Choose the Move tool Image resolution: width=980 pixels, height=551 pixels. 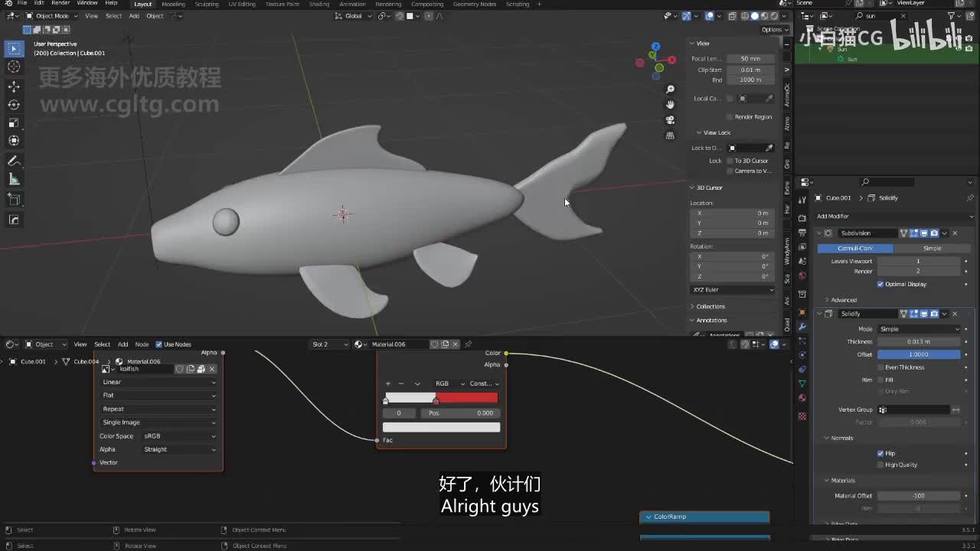point(14,86)
